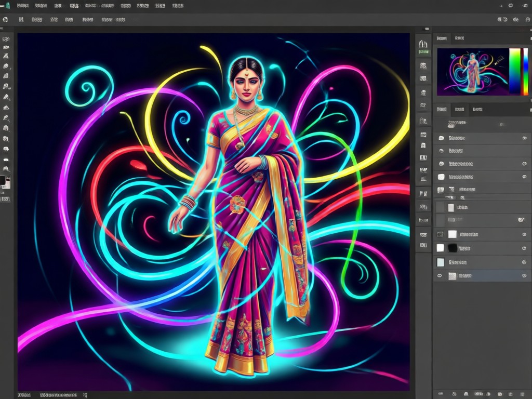Screen dimensions: 532x399
Task: Switch to the second tab above the preview
Action: [x=459, y=38]
